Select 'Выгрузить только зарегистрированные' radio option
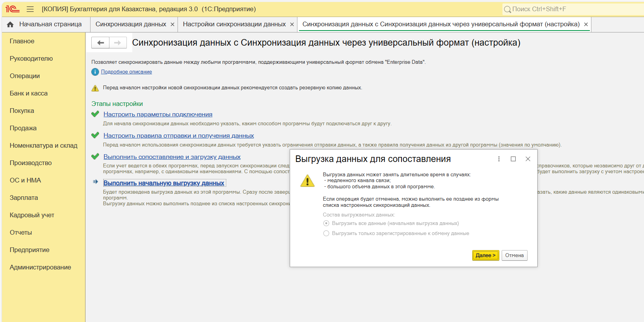This screenshot has height=322, width=644. (x=326, y=233)
